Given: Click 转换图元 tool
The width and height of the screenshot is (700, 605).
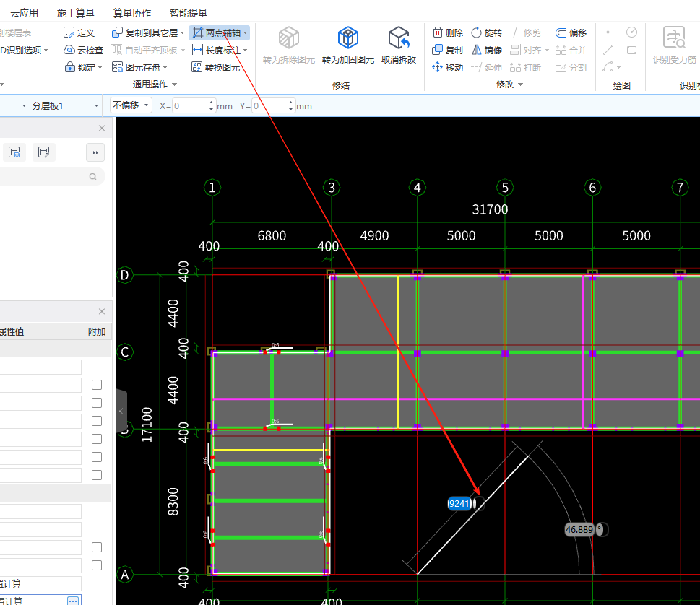Looking at the screenshot, I should [x=216, y=67].
